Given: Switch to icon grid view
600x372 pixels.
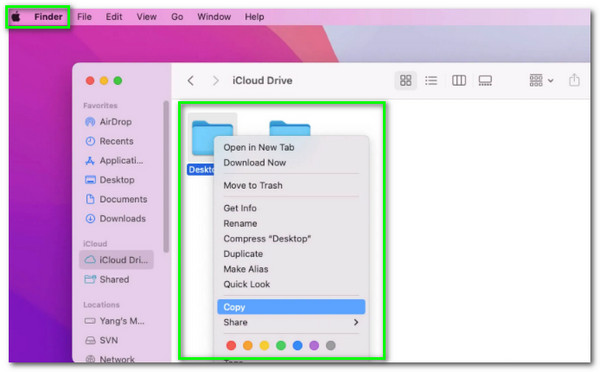Looking at the screenshot, I should click(x=405, y=80).
